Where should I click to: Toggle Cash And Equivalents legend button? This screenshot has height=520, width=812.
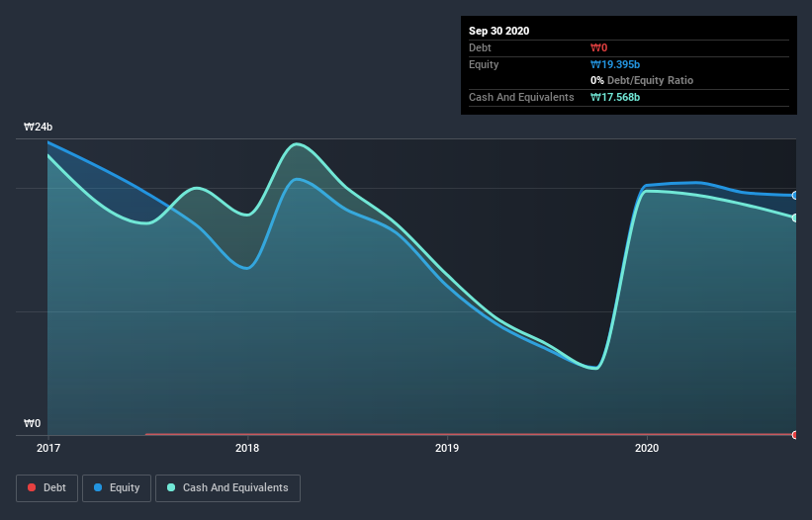[x=227, y=488]
